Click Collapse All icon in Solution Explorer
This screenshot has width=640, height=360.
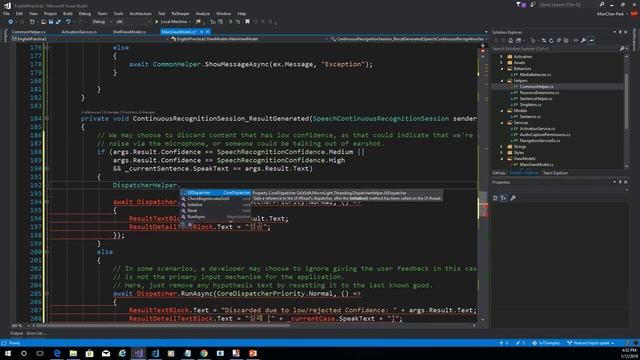(559, 40)
